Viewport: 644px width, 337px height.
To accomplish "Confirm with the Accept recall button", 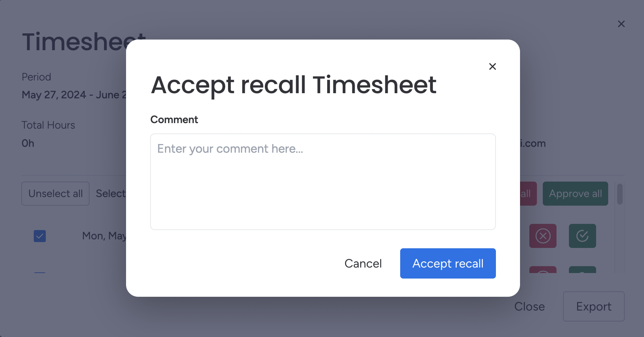I will tap(448, 263).
